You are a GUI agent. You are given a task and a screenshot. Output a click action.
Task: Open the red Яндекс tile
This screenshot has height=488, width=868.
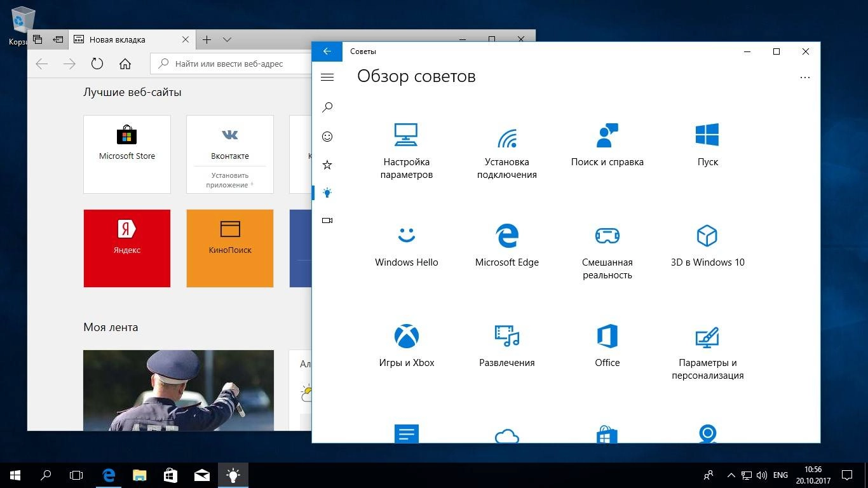coord(127,248)
